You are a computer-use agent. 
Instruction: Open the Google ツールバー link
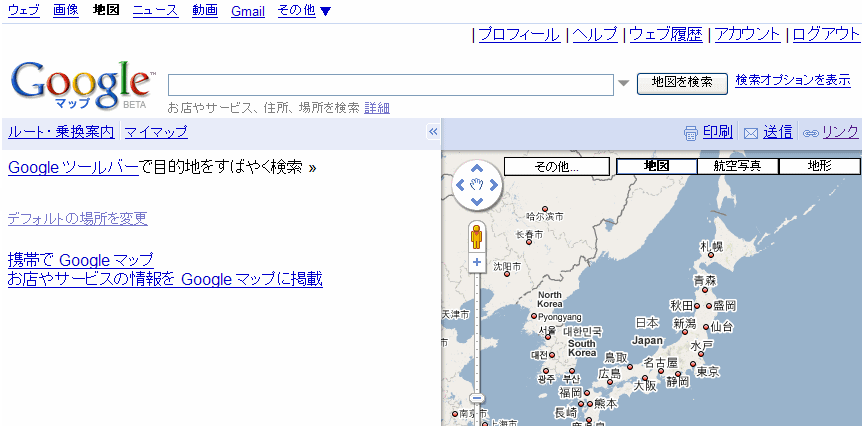click(x=73, y=167)
